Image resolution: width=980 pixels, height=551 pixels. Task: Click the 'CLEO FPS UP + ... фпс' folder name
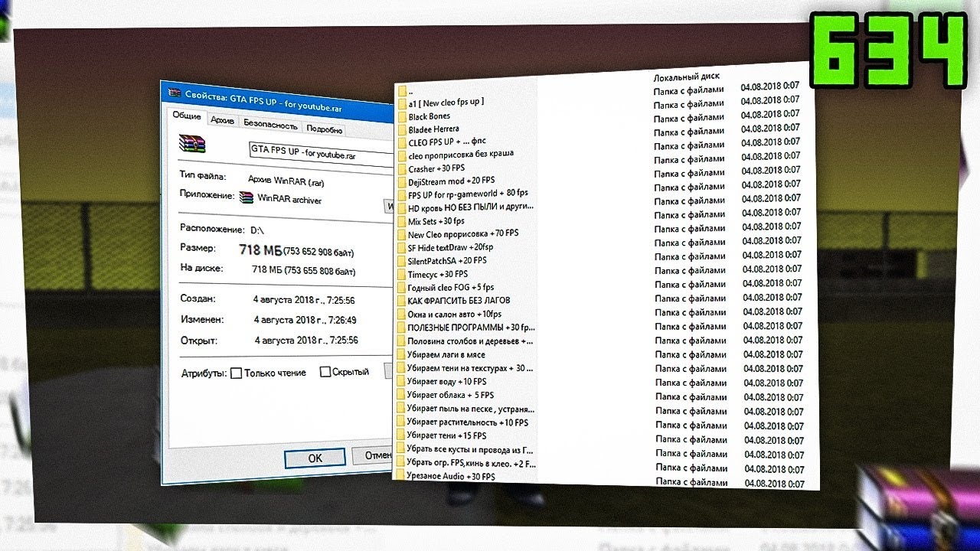point(446,142)
